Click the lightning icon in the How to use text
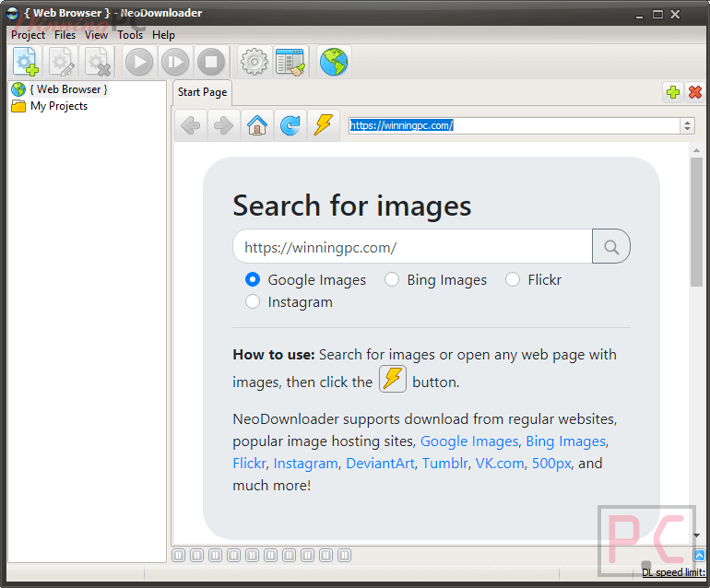The image size is (710, 588). point(393,379)
